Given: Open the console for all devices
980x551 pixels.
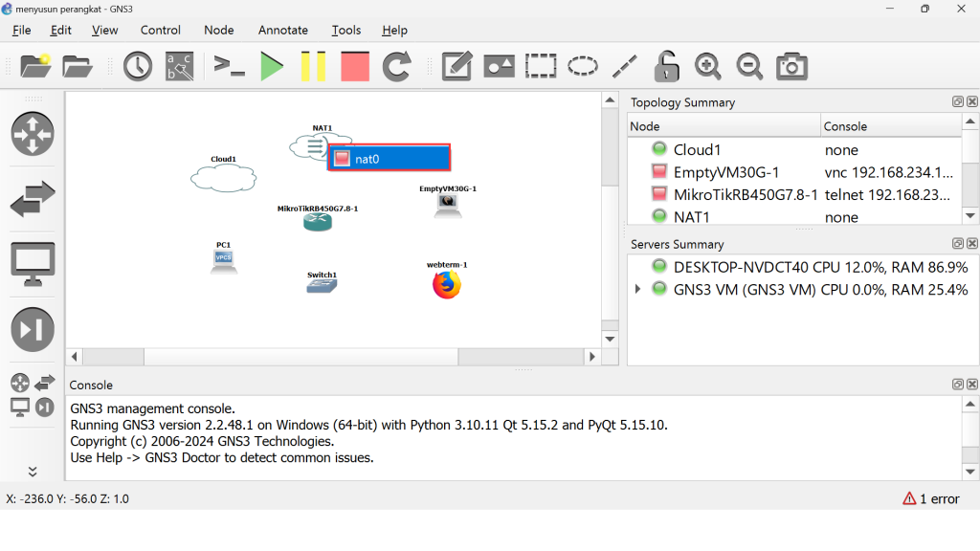Looking at the screenshot, I should pyautogui.click(x=230, y=66).
